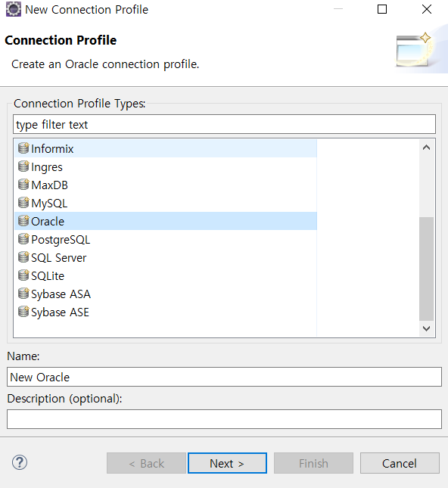Click the SQL Server database icon
448x488 pixels.
click(23, 257)
